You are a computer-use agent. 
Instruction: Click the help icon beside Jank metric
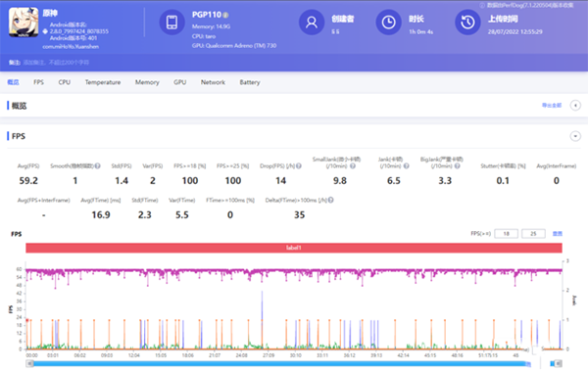point(406,165)
